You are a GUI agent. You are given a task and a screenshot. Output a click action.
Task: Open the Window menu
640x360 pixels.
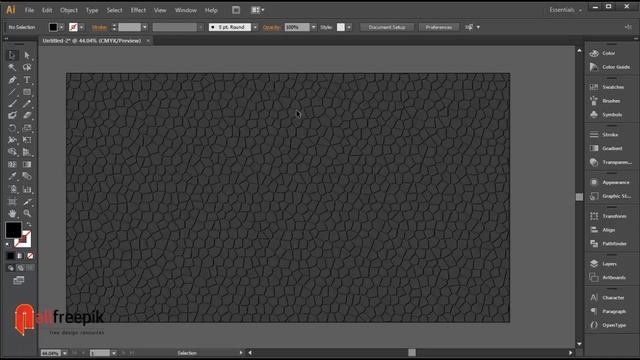[186, 10]
